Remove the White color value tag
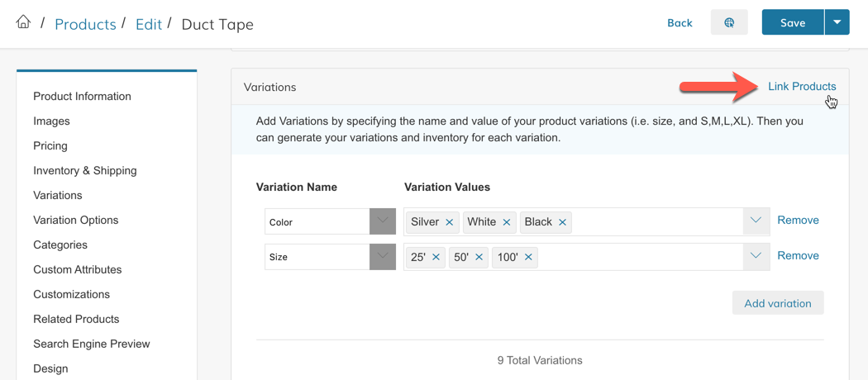Screen dimensions: 868x380 (507, 222)
